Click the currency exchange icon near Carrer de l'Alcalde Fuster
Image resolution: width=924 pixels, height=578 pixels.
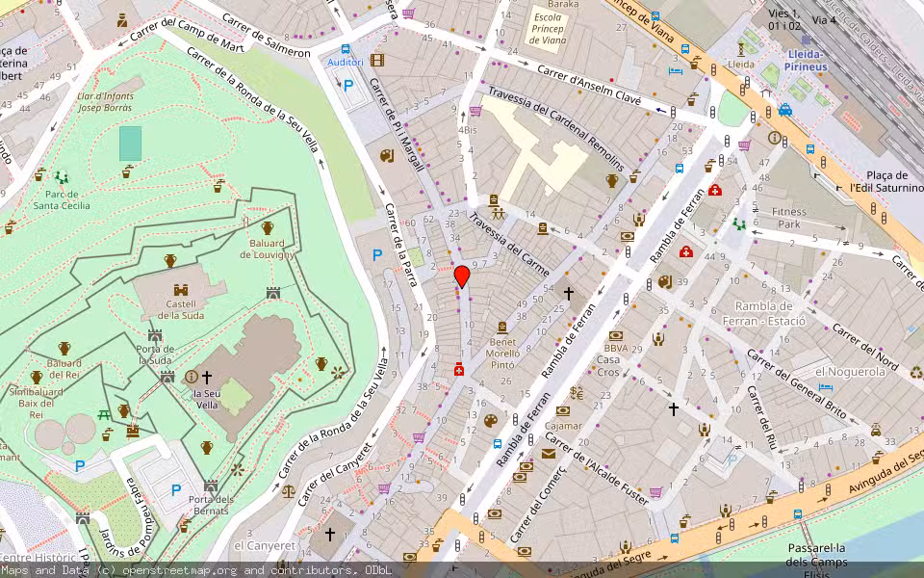coord(576,393)
